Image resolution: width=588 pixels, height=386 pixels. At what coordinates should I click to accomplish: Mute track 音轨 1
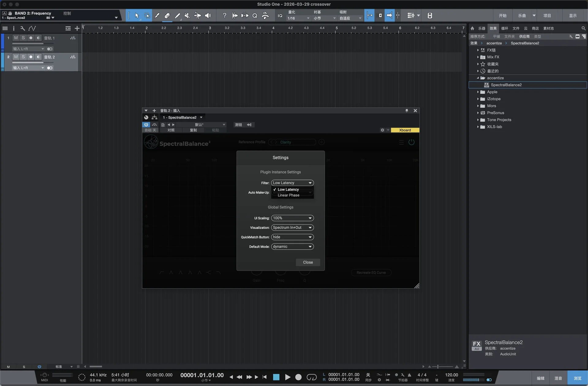[16, 38]
